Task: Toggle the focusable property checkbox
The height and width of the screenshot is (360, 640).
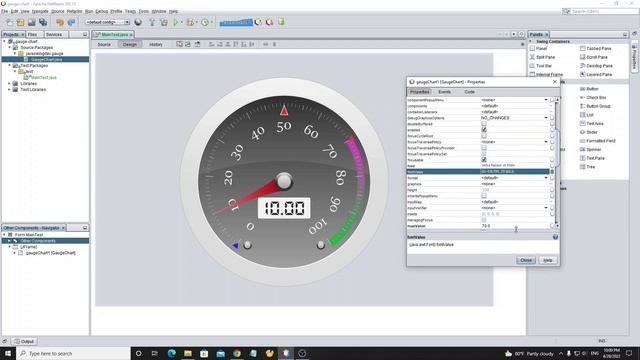Action: coord(484,160)
